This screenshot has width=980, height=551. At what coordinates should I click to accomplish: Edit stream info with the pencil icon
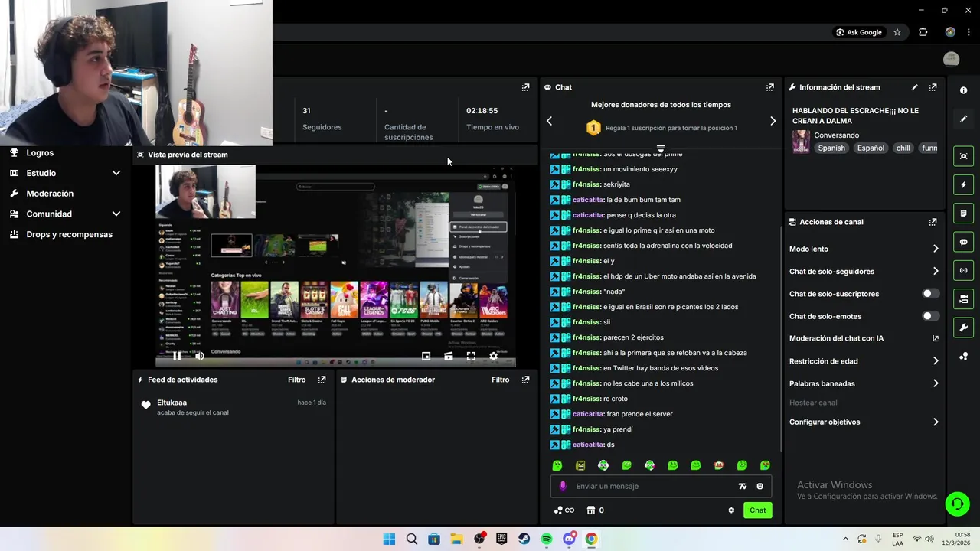click(914, 87)
